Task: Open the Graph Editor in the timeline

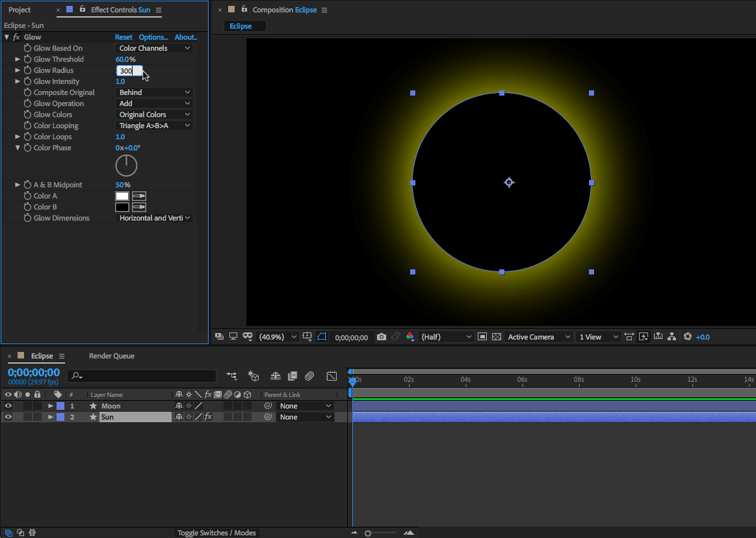Action: (332, 376)
